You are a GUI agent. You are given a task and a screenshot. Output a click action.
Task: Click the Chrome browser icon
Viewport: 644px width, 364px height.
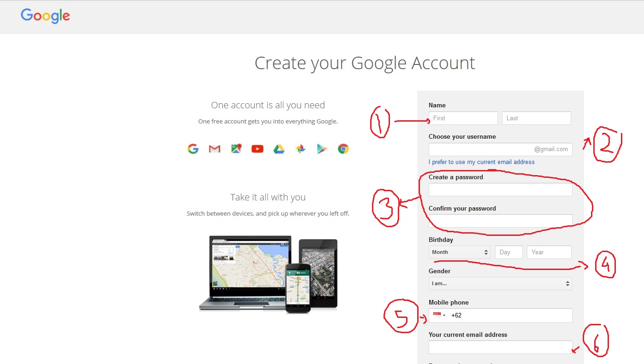click(x=343, y=149)
